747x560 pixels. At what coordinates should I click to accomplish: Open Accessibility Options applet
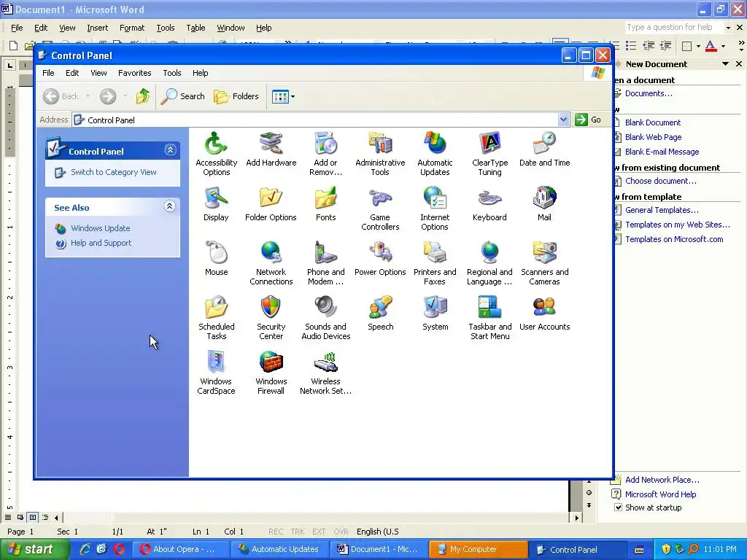click(216, 154)
